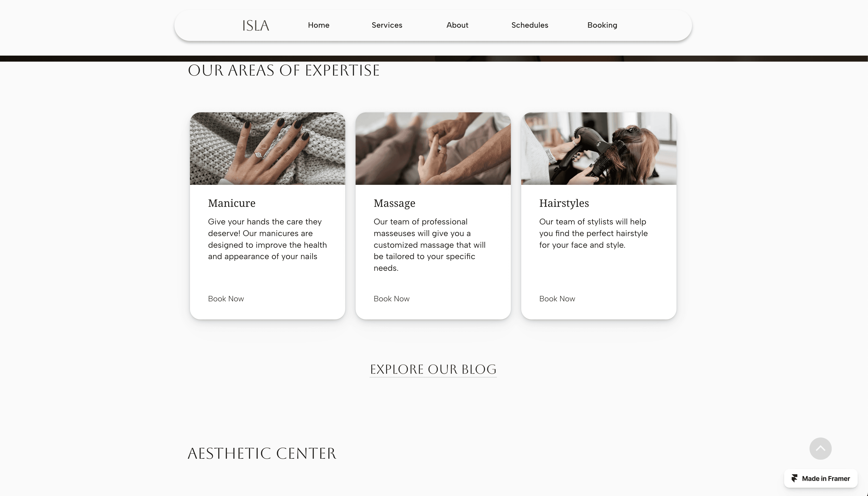868x496 pixels.
Task: Open the Services navigation item
Action: pos(387,25)
